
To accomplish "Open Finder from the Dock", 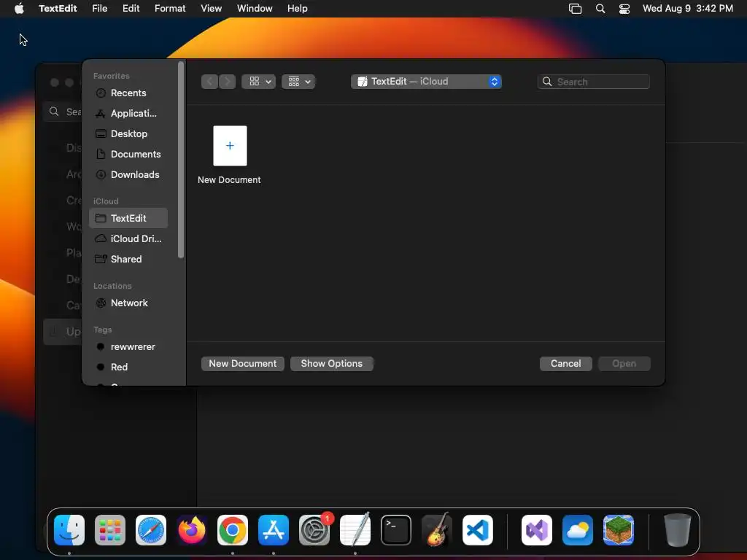I will pyautogui.click(x=69, y=530).
